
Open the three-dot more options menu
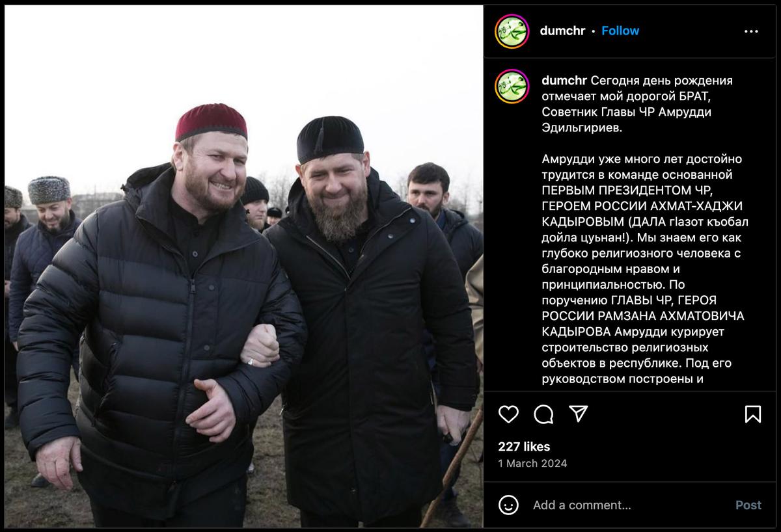(x=751, y=31)
